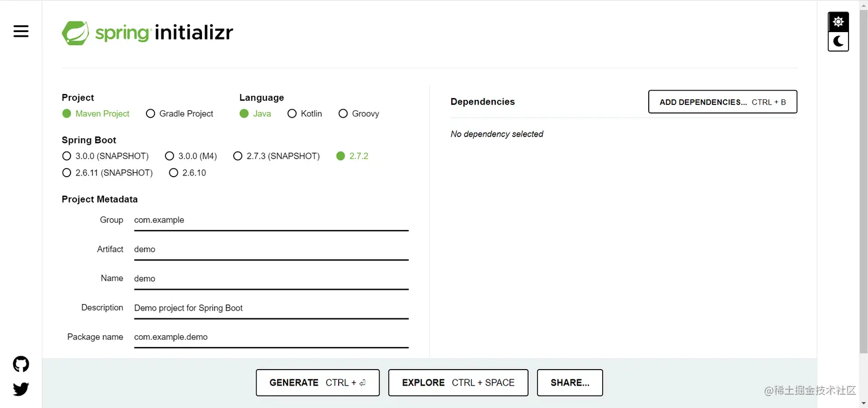This screenshot has width=868, height=408.
Task: Switch to light theme sun icon
Action: click(838, 22)
